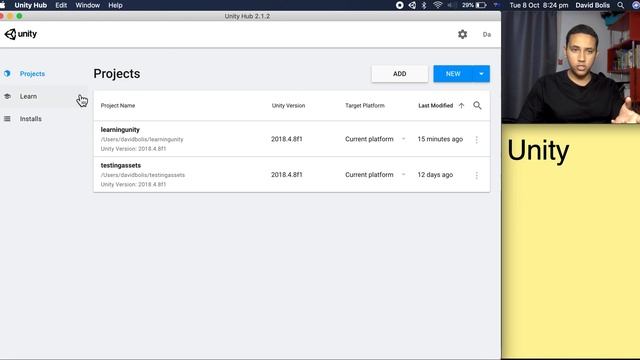Click the Installs list icon

tap(7, 119)
